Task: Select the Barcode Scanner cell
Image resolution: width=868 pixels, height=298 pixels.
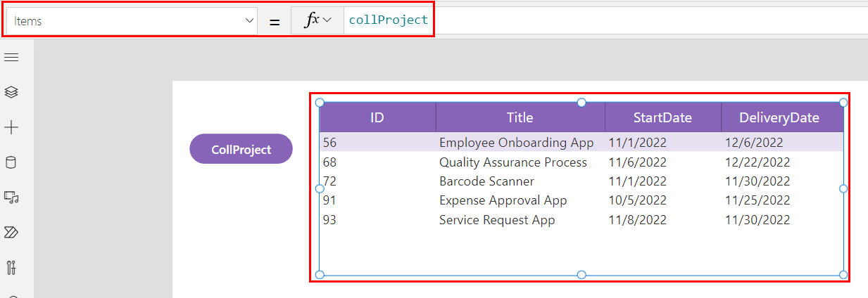Action: click(x=486, y=181)
